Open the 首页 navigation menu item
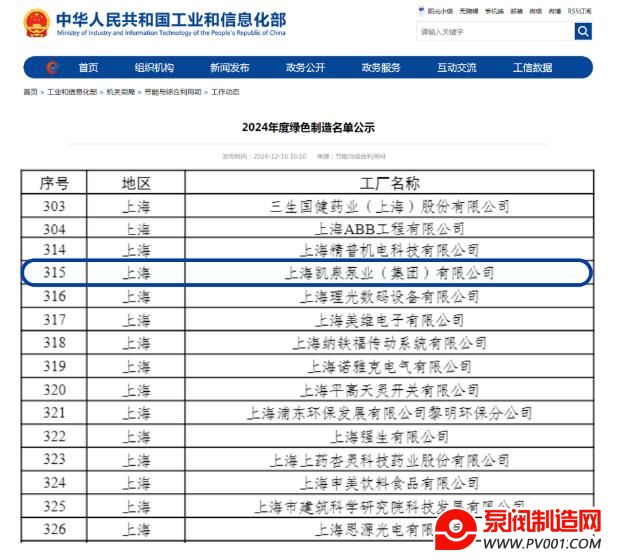The image size is (618, 560). click(88, 68)
